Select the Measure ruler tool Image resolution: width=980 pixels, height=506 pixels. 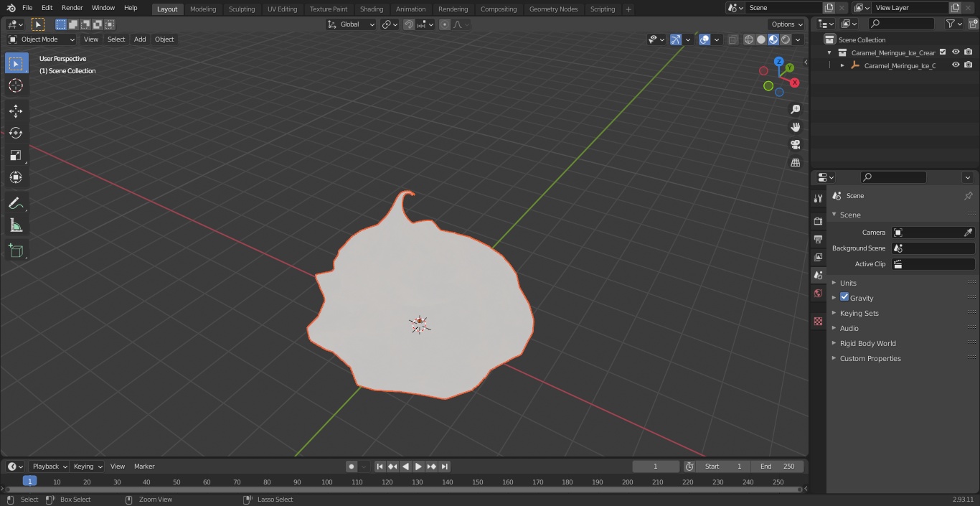point(16,226)
